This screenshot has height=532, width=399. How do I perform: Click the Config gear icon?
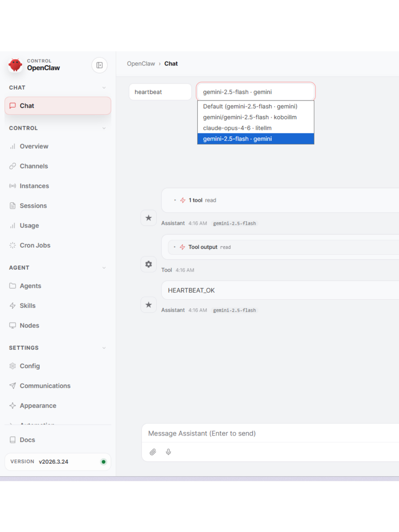[12, 366]
